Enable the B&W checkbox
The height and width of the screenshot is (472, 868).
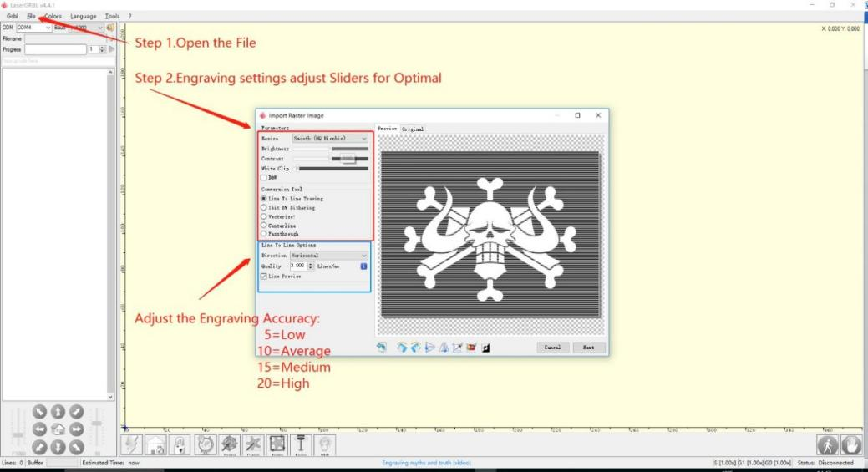(265, 178)
